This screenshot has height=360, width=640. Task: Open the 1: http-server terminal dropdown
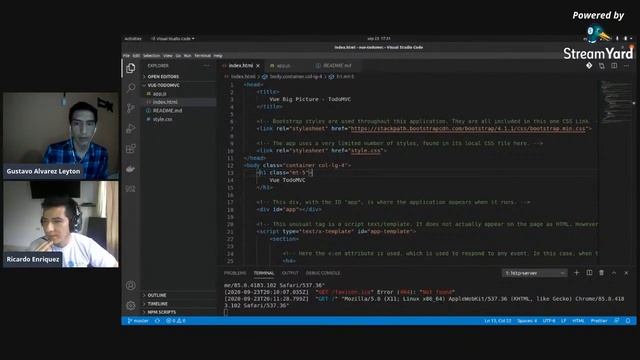535,273
